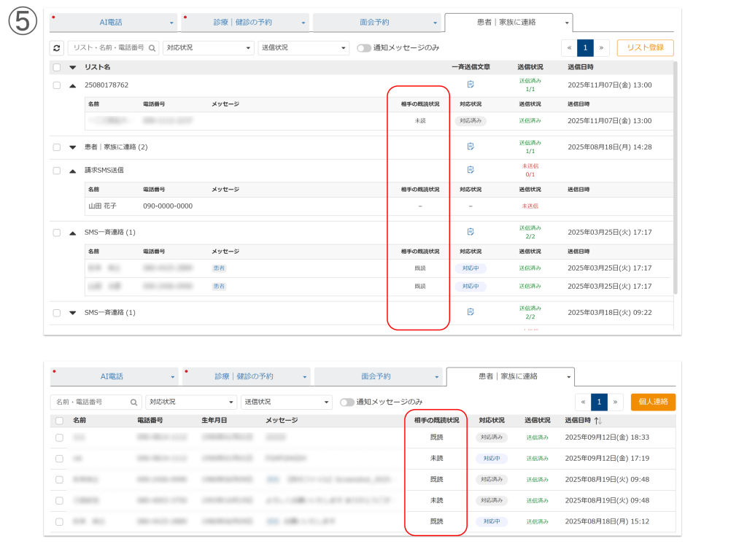Click the magnifier in the リスト・名前・電話番号 search box

152,48
